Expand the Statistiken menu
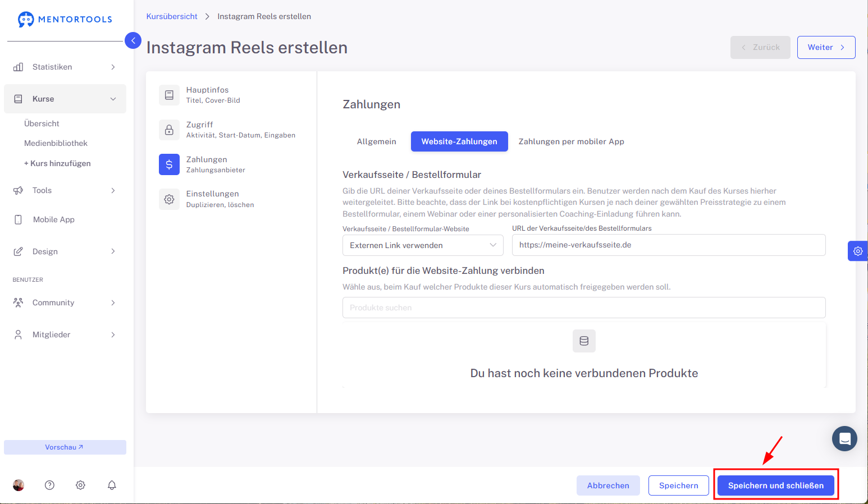The height and width of the screenshot is (504, 868). pyautogui.click(x=65, y=67)
